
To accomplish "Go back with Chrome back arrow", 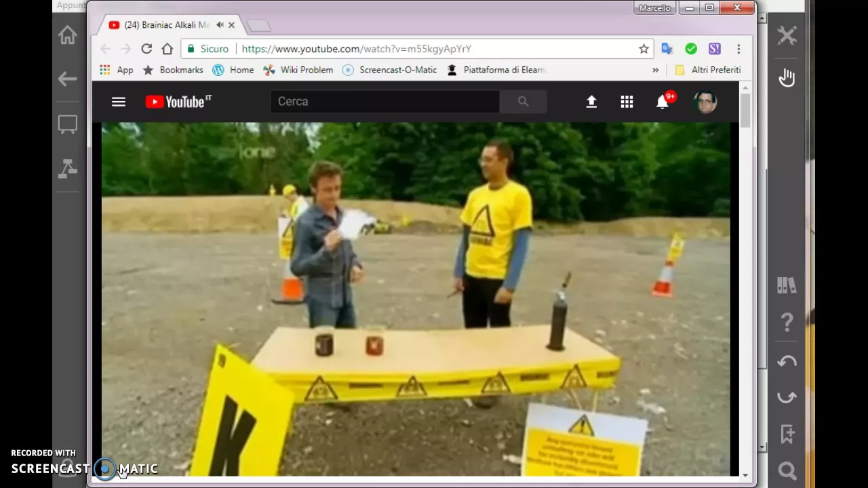I will (105, 49).
